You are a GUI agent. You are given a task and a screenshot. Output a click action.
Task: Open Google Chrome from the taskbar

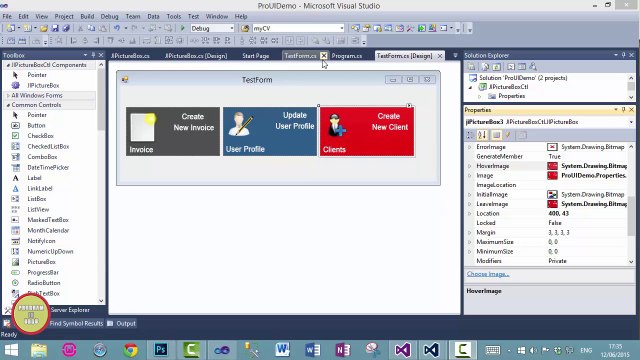(131, 350)
